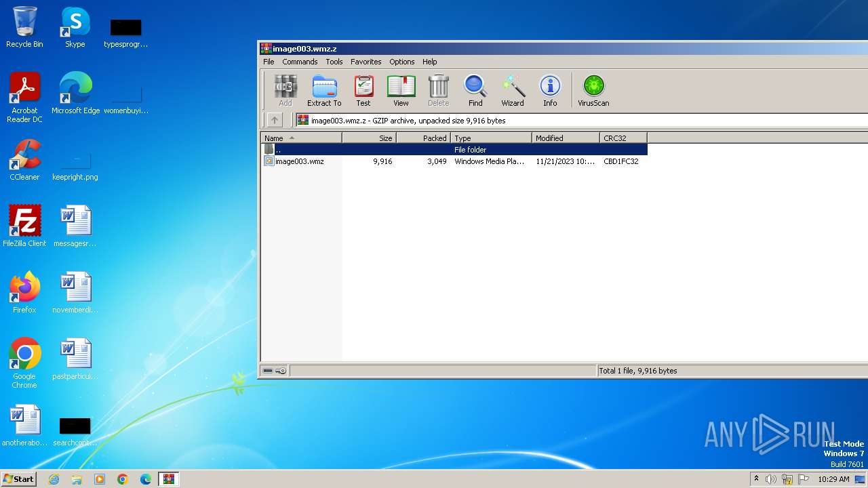The image size is (868, 488).
Task: Click the Extract To toolbar icon
Action: 324,91
